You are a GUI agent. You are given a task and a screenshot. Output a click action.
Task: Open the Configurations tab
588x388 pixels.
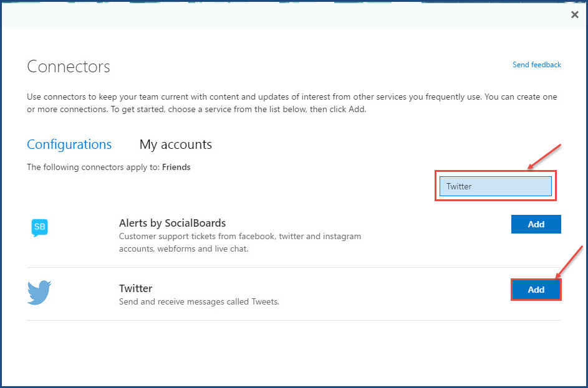tap(69, 144)
